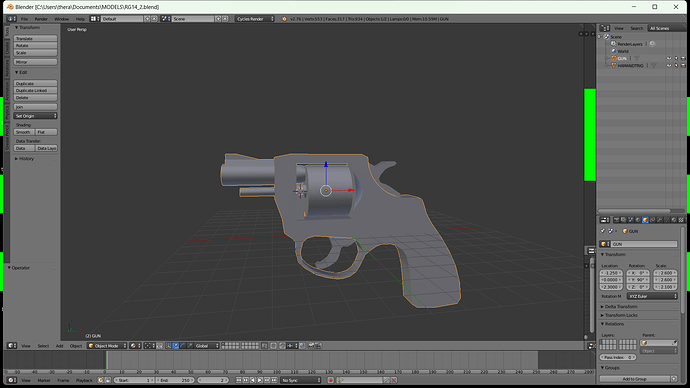Expand the Delta Transform panel
The image size is (690, 388).
620,307
